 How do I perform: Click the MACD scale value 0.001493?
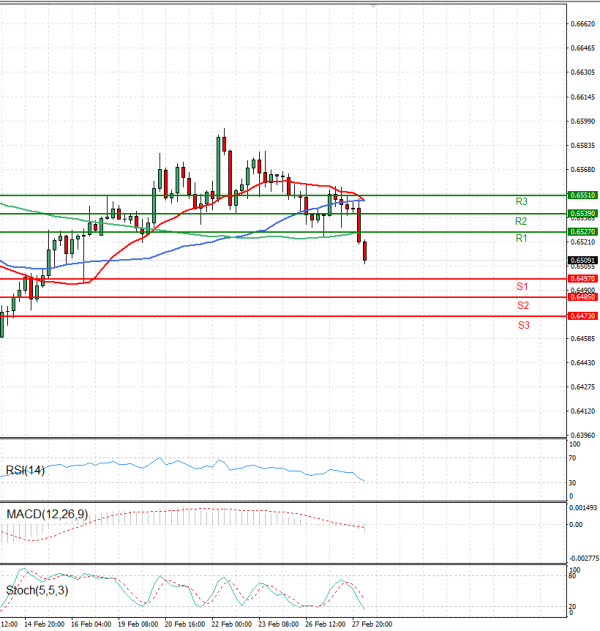click(x=583, y=508)
